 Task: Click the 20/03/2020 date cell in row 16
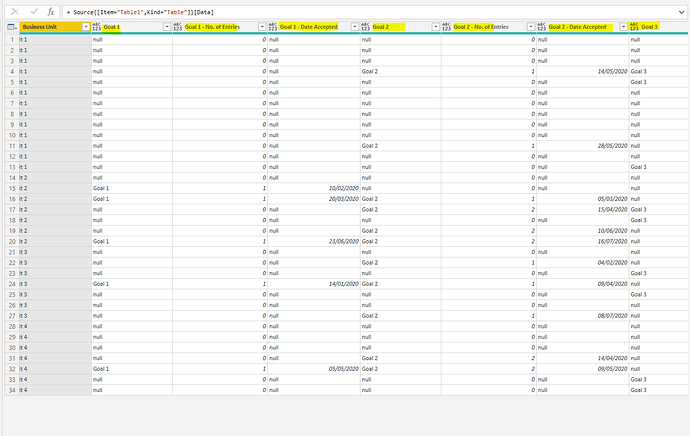click(314, 199)
